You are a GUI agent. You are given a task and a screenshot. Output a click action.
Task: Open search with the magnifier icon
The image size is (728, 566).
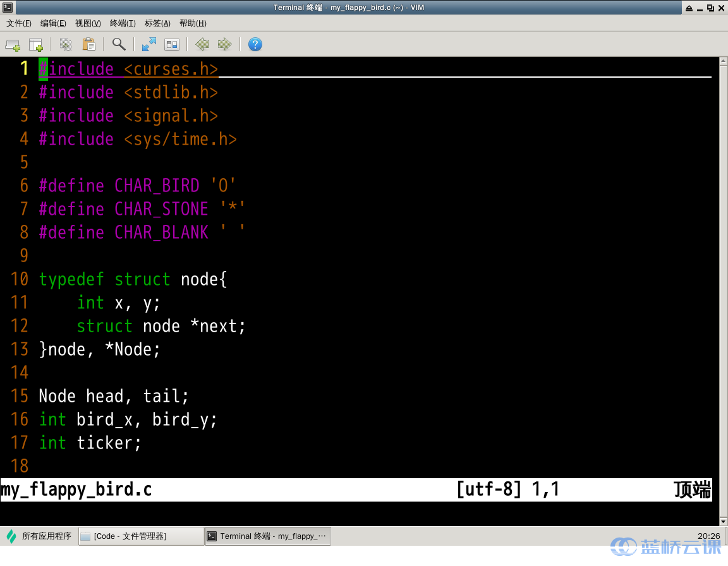[119, 44]
